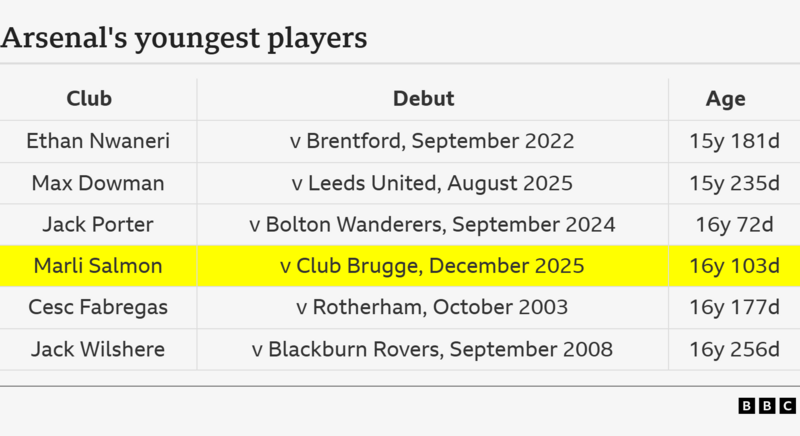The height and width of the screenshot is (436, 800).
Task: Select the Cesc Fabregas name cell
Action: coord(98,307)
